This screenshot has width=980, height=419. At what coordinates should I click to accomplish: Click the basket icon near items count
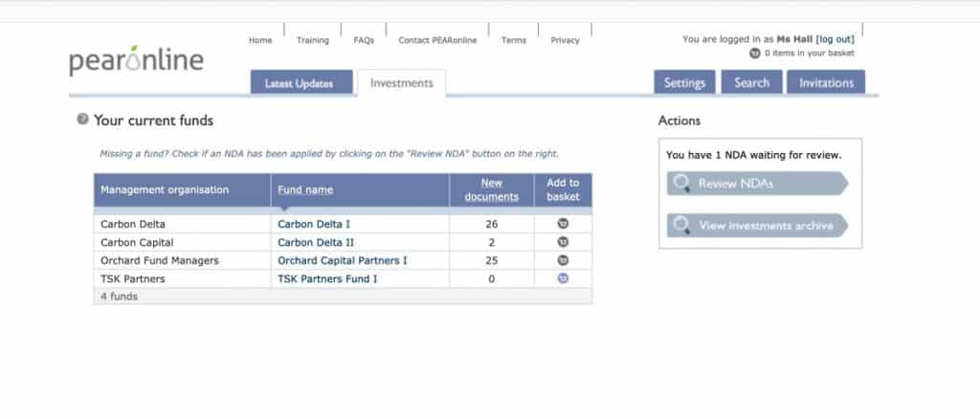tap(754, 54)
